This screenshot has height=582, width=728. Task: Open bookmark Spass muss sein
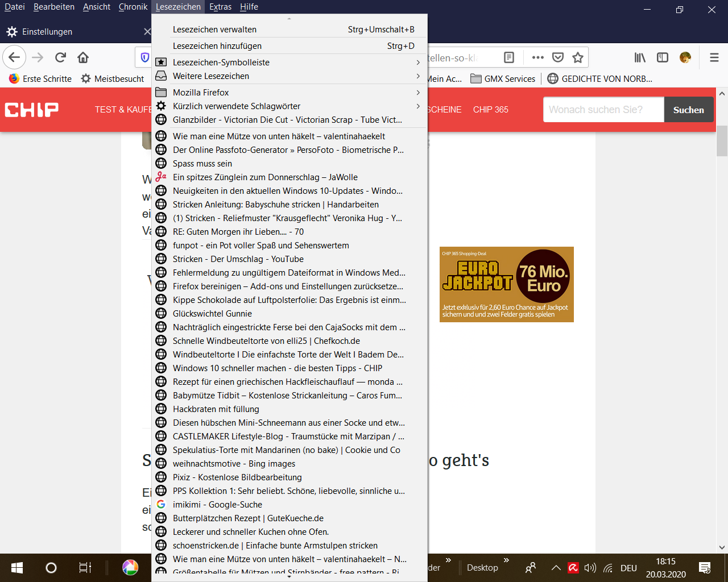289,164
